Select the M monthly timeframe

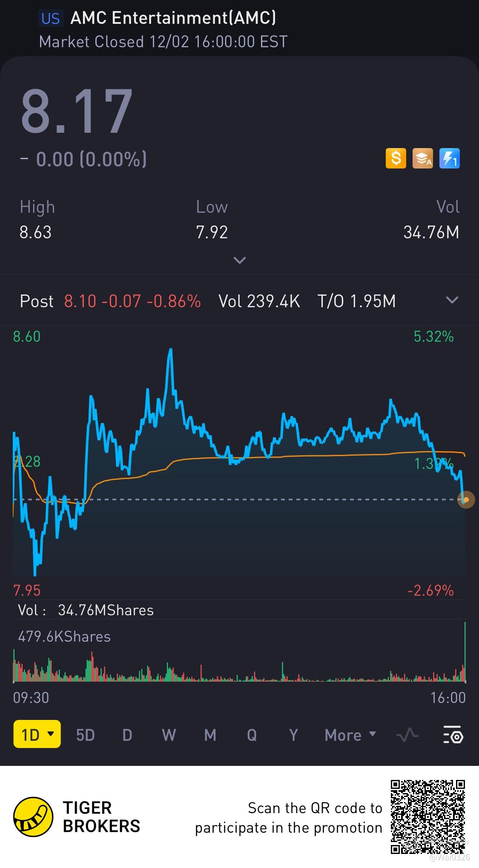click(210, 735)
